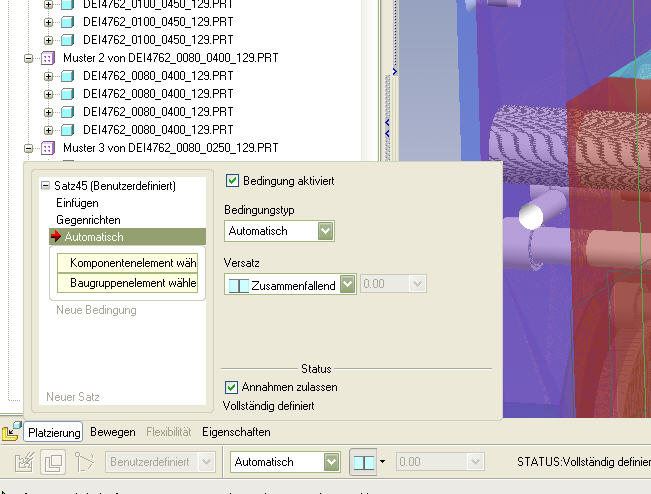Select second DEI4762_0080_0400_129.PRT under Muster 2
The width and height of the screenshot is (651, 494).
158,94
